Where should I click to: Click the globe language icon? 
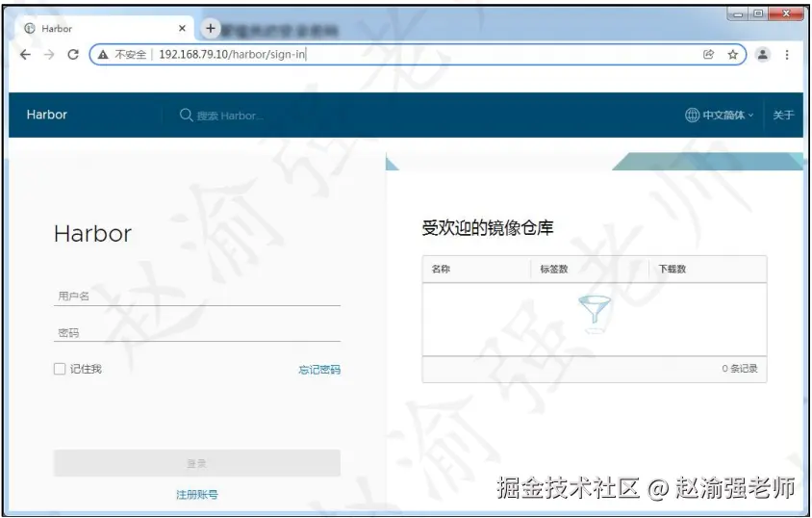coord(692,115)
